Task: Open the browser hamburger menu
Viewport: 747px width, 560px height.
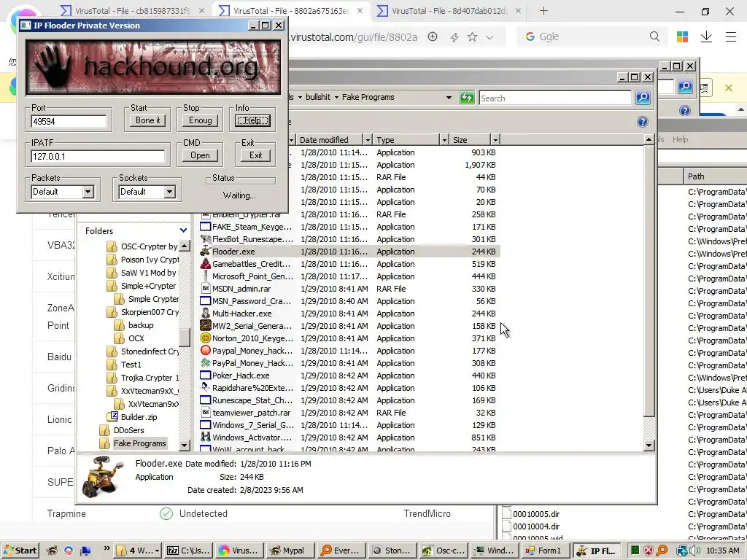Action: tap(731, 36)
